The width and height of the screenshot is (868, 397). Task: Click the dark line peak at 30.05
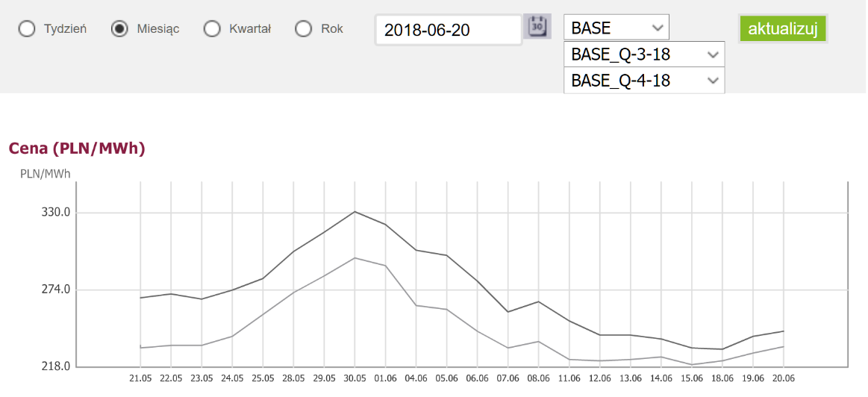pyautogui.click(x=355, y=211)
